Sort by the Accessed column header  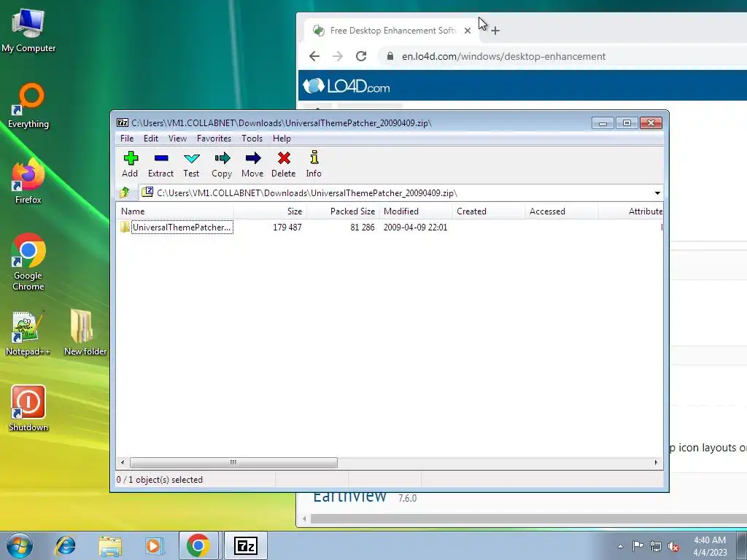[561, 211]
